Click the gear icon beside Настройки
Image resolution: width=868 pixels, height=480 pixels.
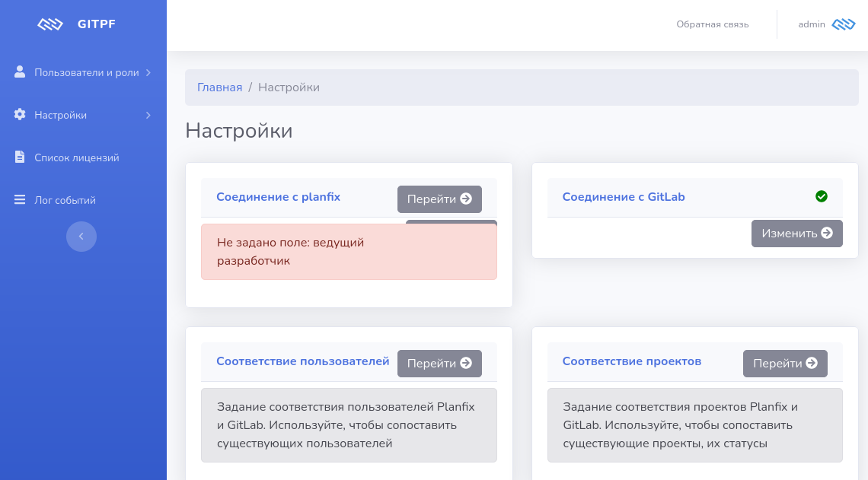(x=20, y=114)
